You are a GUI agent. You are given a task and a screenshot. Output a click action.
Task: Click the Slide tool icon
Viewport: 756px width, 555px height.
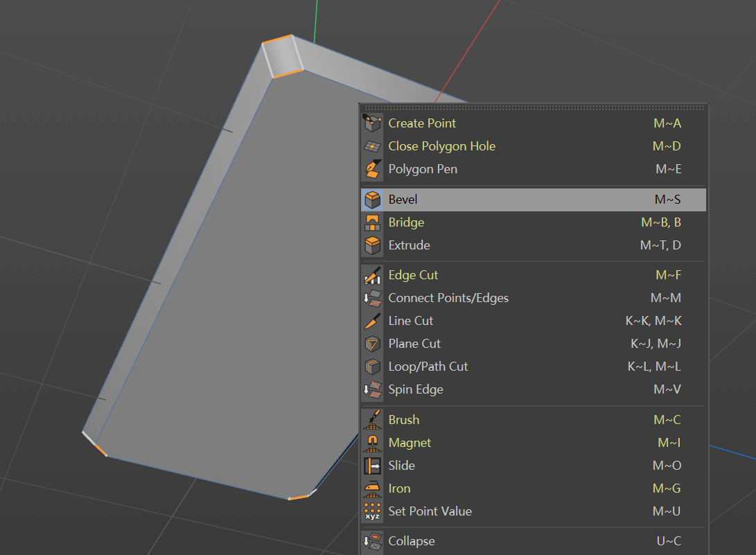coord(372,466)
